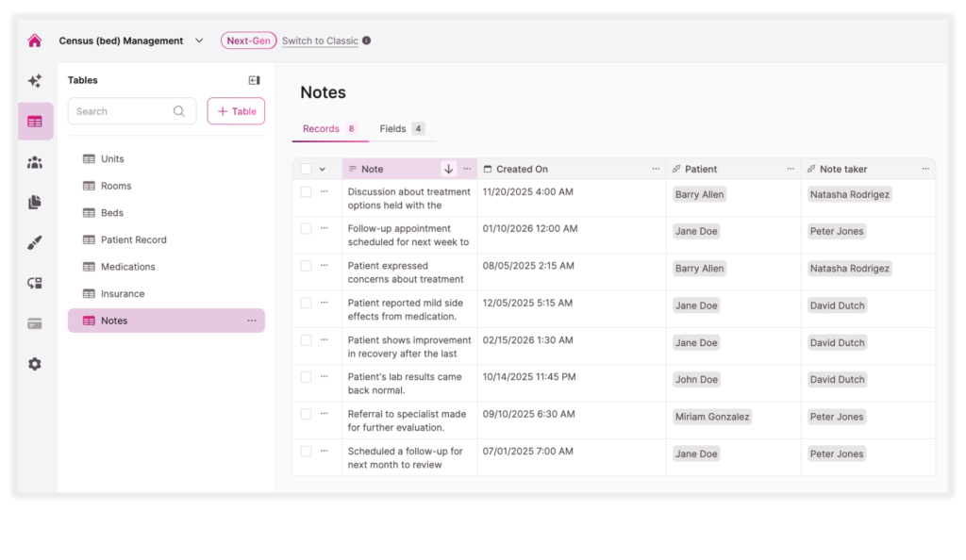Viewport: 966px width, 560px height.
Task: Click the + Table button
Action: click(235, 110)
